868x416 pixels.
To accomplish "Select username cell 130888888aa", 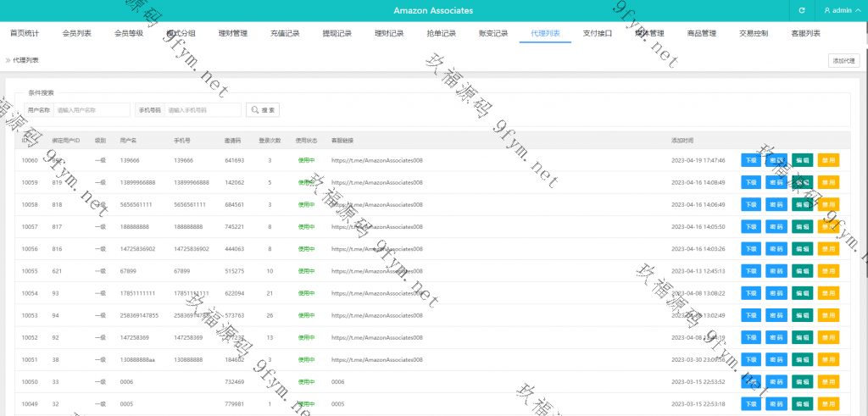I will point(137,359).
